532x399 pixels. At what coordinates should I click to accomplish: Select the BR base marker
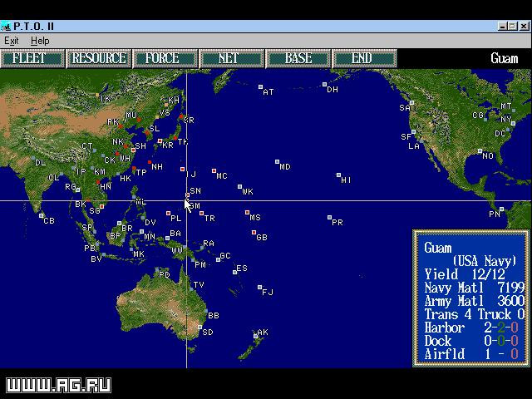(x=120, y=224)
